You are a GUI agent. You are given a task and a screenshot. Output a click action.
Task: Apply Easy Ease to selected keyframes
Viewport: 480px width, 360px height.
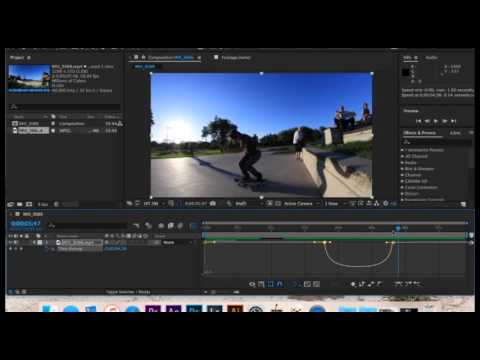click(x=399, y=284)
